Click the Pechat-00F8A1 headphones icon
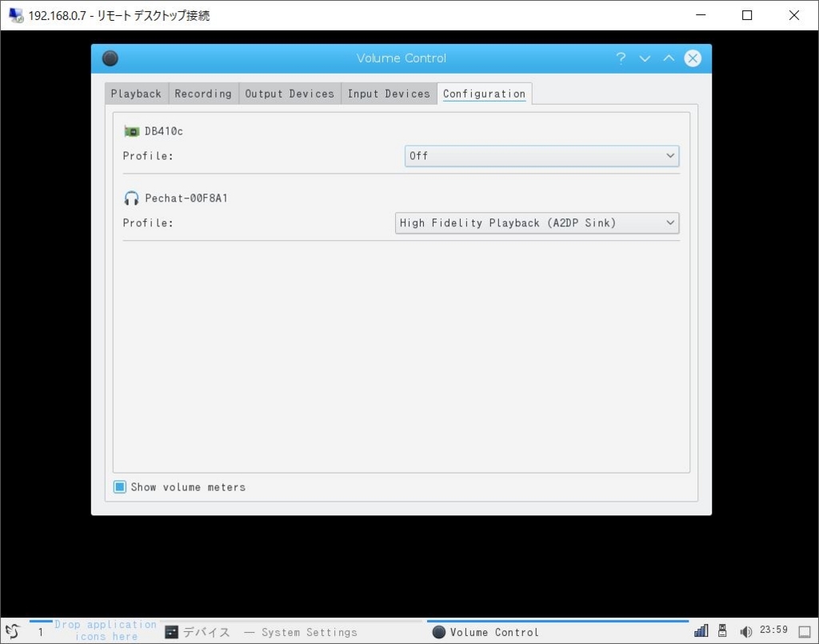The image size is (819, 644). click(x=132, y=198)
